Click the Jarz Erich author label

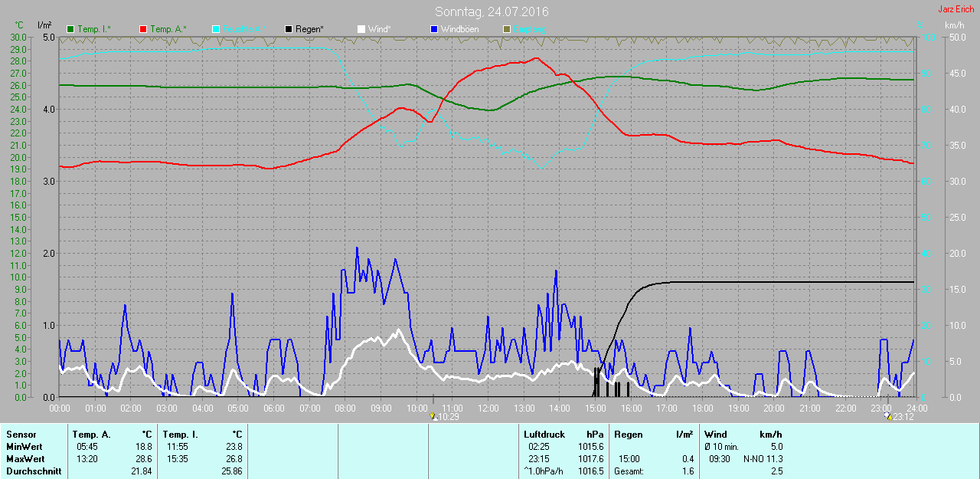point(955,9)
